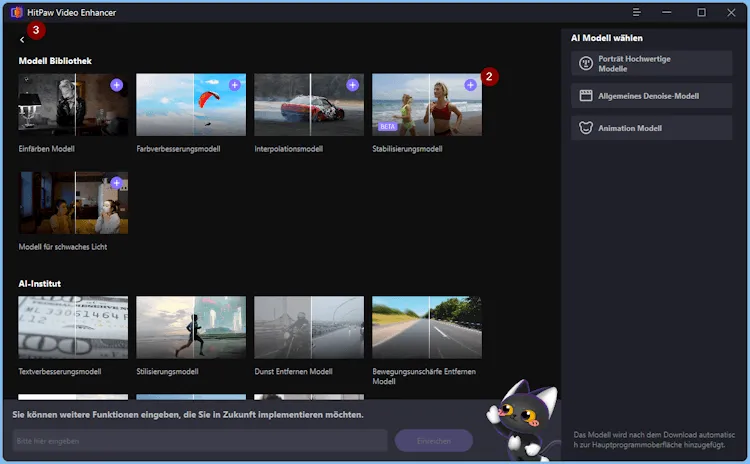Select Allgemeines Denoise-Modell option
This screenshot has width=750, height=464.
click(x=652, y=96)
